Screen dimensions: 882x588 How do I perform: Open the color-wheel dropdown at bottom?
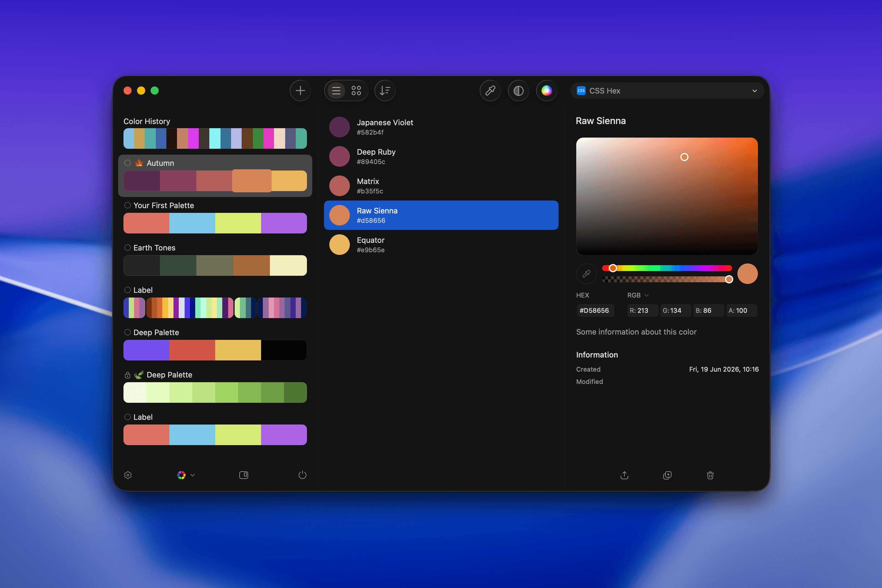186,475
